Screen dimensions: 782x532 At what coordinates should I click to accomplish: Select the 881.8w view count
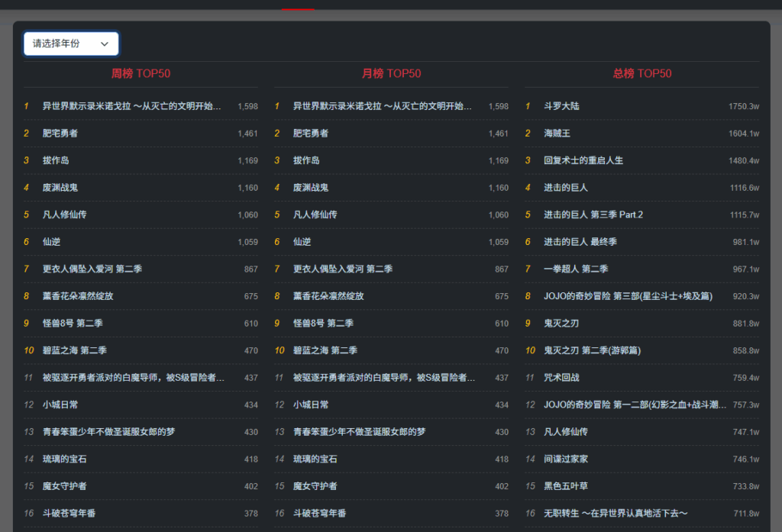pyautogui.click(x=746, y=324)
